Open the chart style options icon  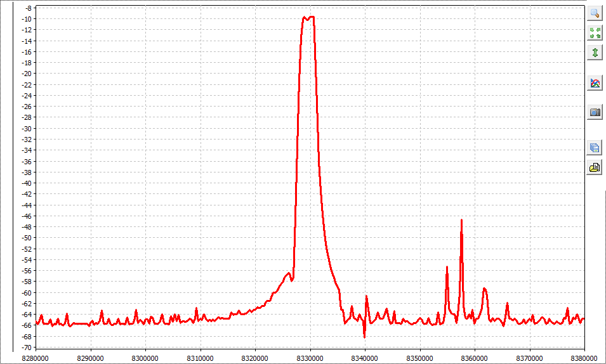click(x=595, y=83)
